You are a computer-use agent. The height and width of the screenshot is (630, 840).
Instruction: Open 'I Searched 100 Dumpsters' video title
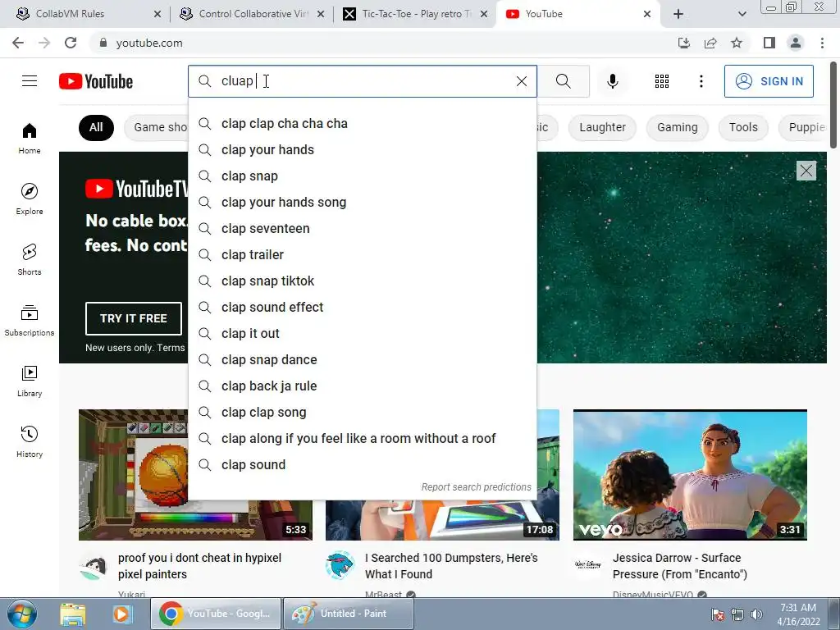tap(451, 566)
